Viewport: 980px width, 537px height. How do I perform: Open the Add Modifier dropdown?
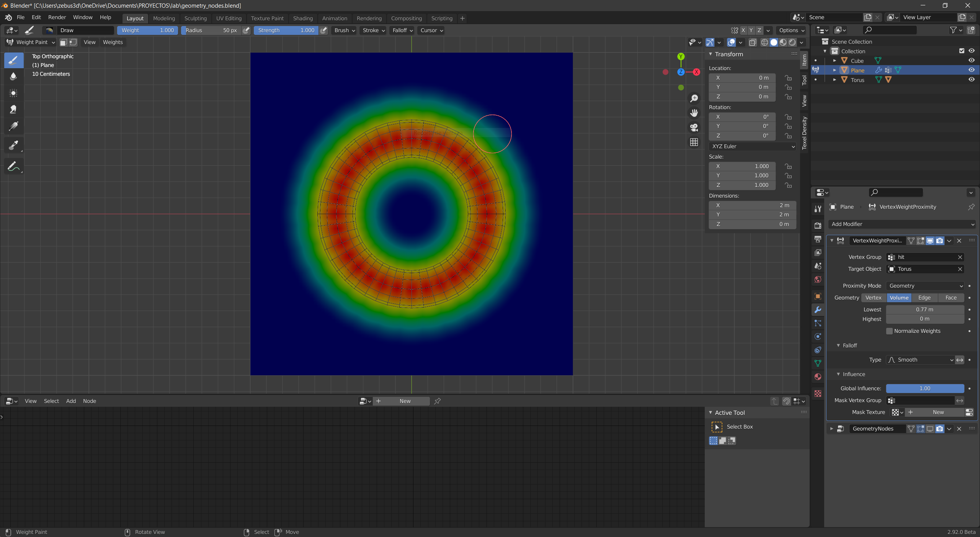point(902,224)
